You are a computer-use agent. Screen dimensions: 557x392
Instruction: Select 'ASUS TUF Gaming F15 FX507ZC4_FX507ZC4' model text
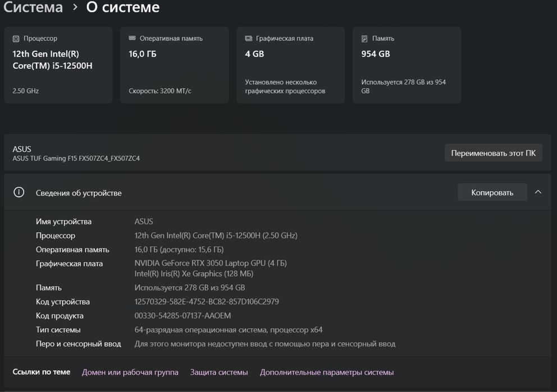coord(76,158)
